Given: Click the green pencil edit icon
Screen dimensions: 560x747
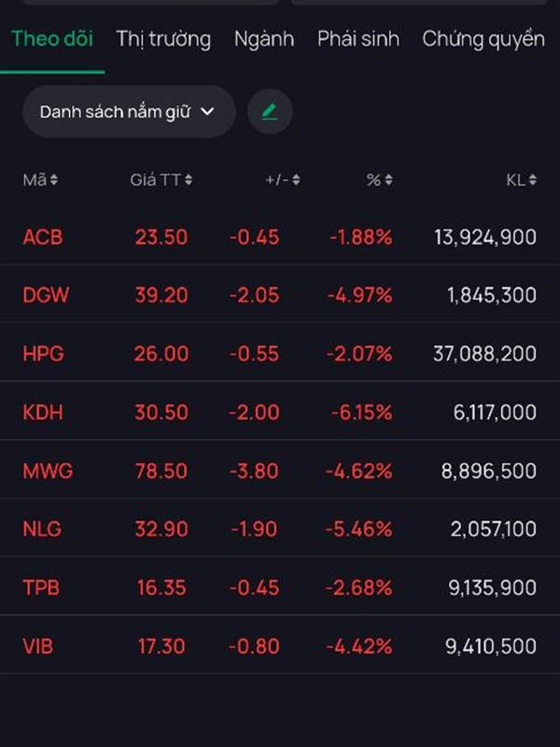Looking at the screenshot, I should pyautogui.click(x=270, y=112).
